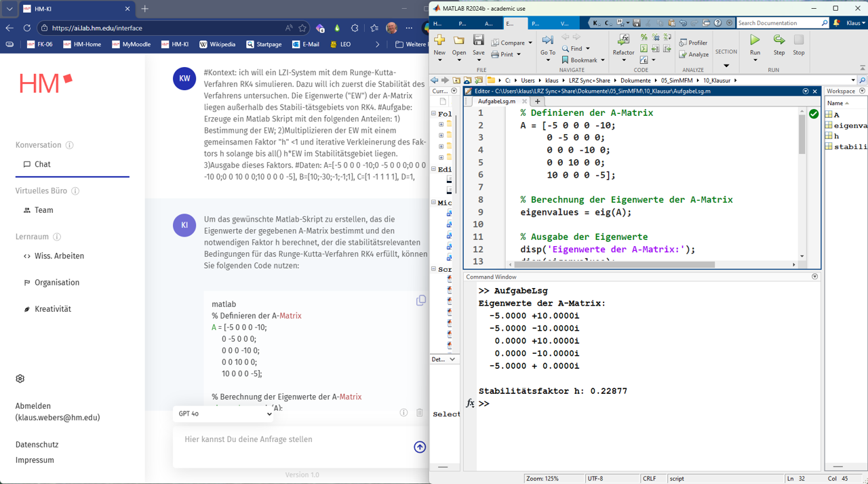Click the New file icon in MATLAB

[x=439, y=40]
